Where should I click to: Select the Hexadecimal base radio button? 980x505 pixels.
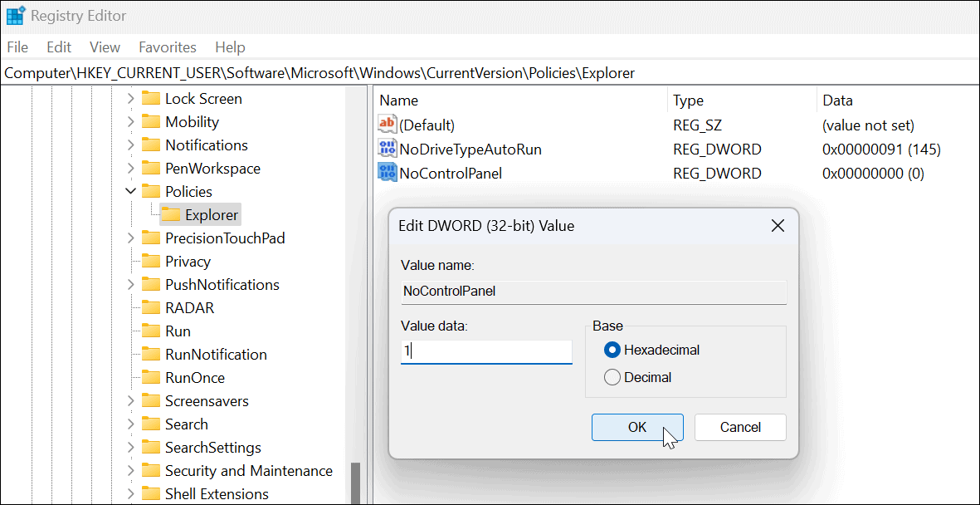point(612,351)
